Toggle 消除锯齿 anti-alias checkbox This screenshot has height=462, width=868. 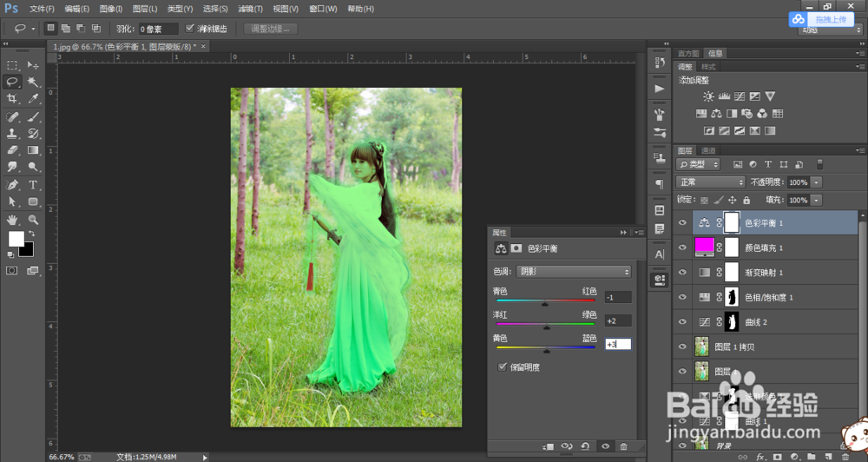(x=190, y=29)
